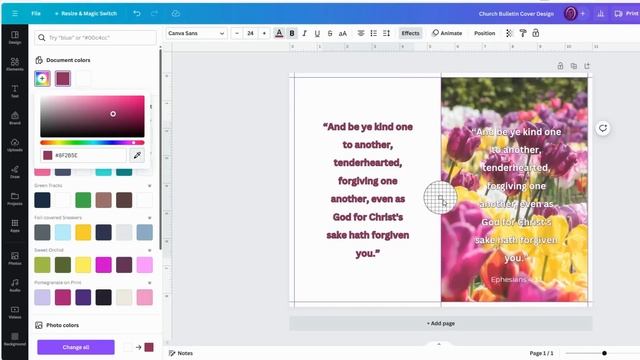640x360 pixels.
Task: Toggle underline formatting
Action: [317, 33]
